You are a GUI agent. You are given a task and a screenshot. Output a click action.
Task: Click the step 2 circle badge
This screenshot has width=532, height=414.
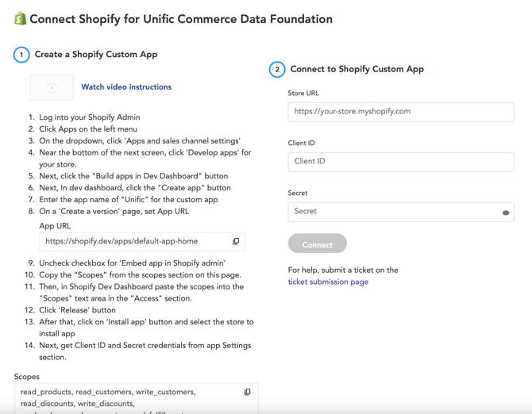pos(277,70)
